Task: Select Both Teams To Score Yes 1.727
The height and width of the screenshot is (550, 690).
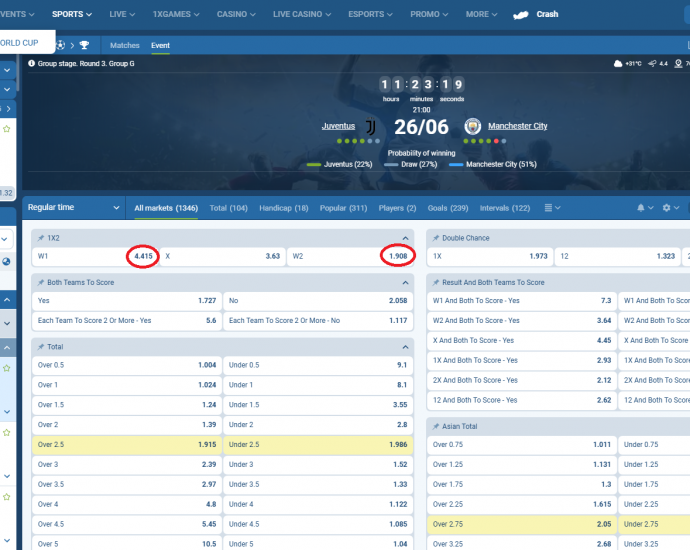Action: pos(127,301)
